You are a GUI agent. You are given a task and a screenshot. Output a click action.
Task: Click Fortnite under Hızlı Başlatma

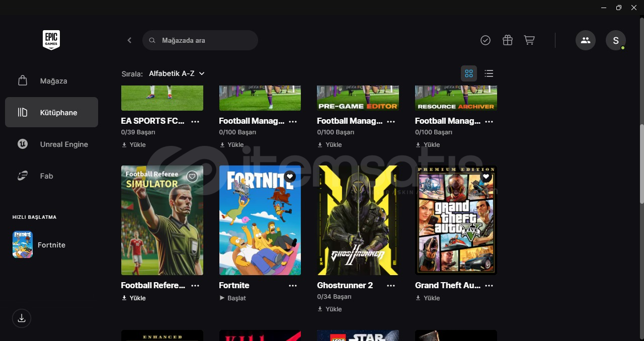(51, 245)
